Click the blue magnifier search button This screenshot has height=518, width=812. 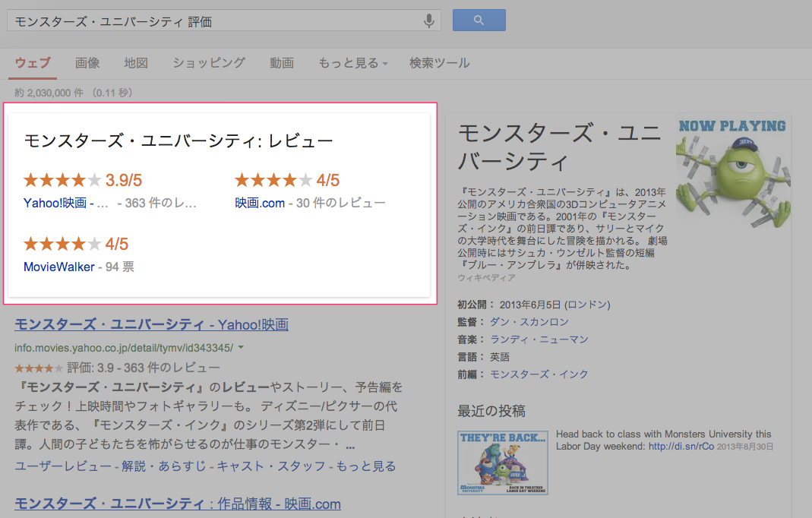click(x=479, y=21)
